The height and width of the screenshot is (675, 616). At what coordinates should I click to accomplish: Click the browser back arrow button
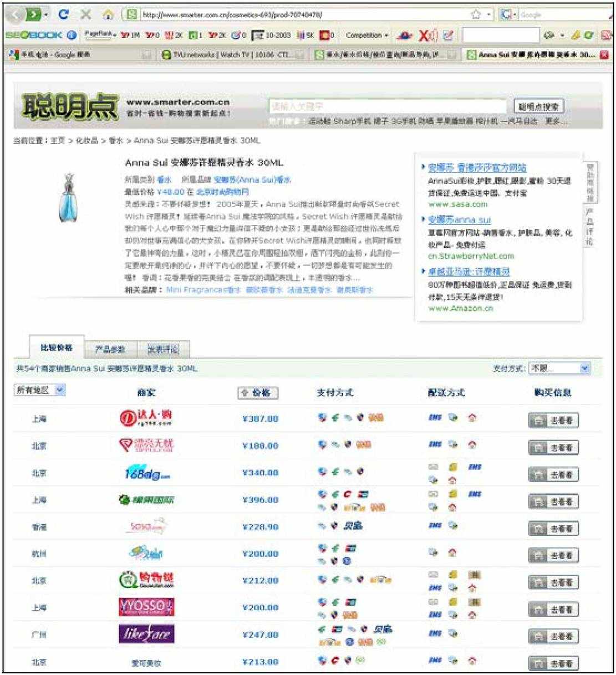[x=16, y=15]
